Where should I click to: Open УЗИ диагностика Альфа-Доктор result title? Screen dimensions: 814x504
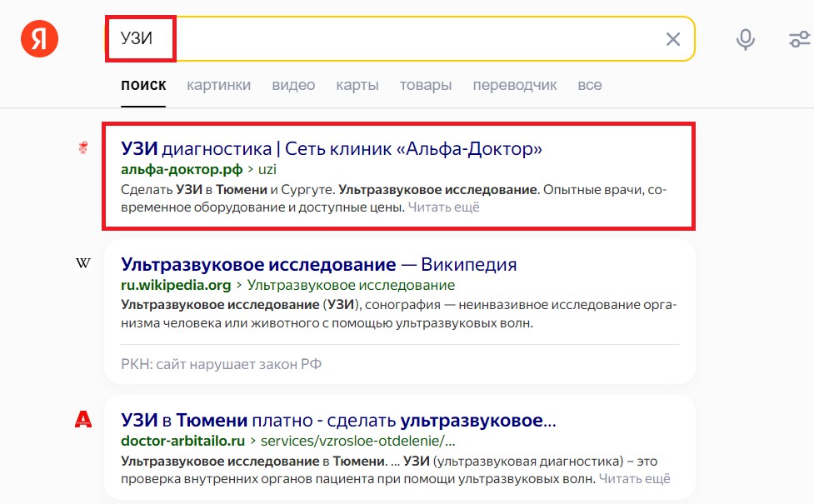pos(332,149)
